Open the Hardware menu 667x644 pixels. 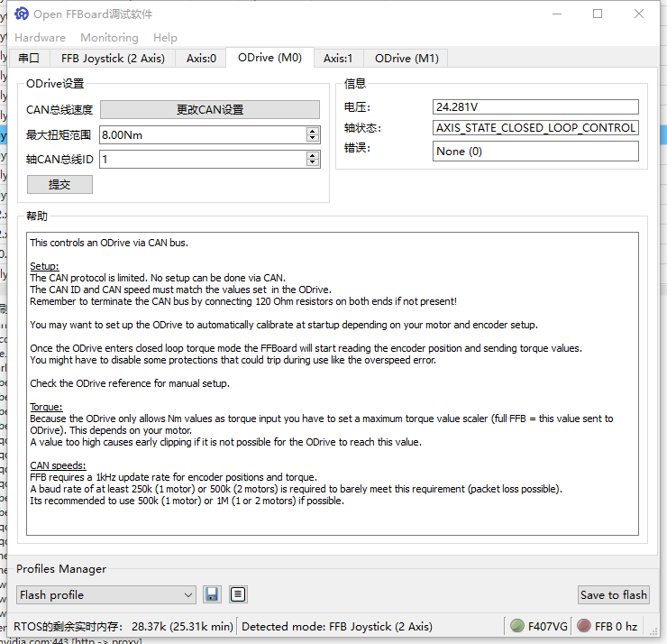(x=40, y=37)
